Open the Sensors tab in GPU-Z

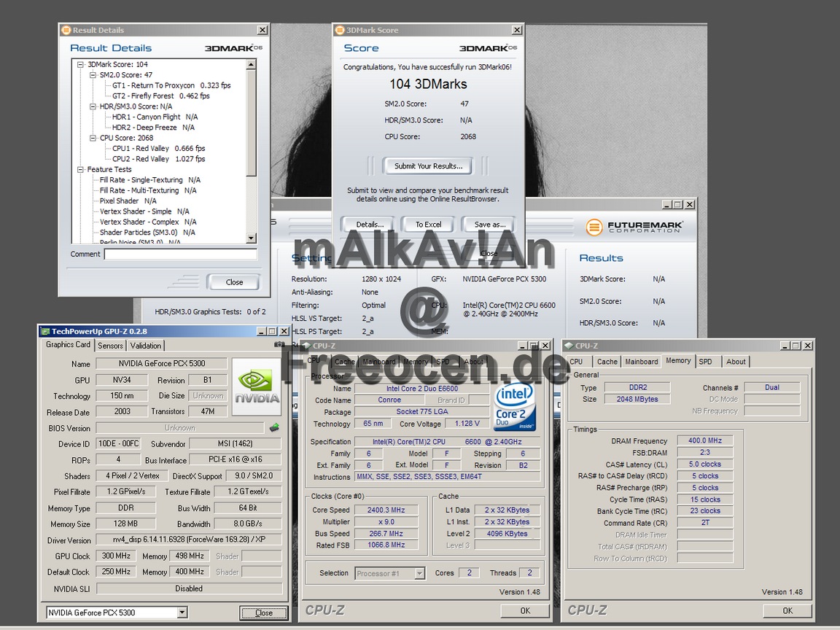[110, 346]
